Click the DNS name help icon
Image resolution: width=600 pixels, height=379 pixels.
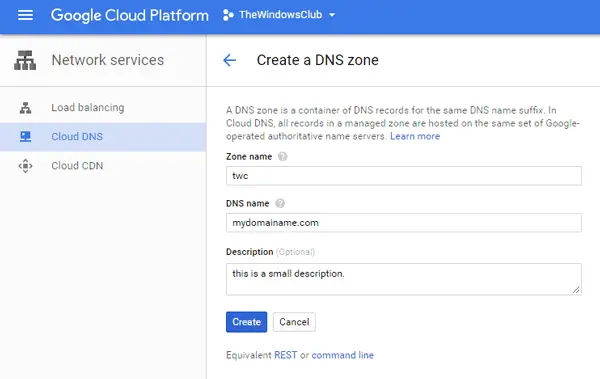(280, 203)
